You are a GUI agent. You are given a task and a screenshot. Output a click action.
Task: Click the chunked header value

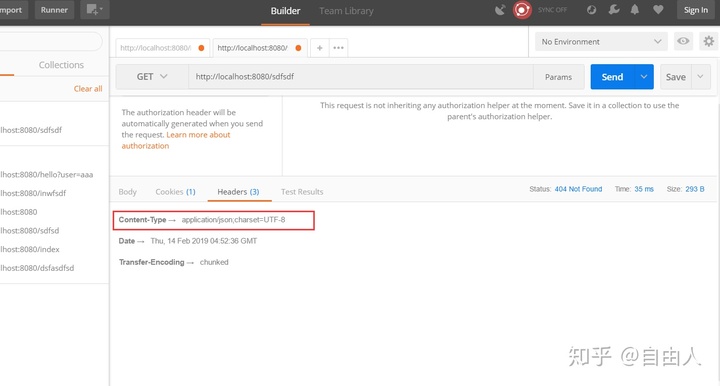coord(214,262)
